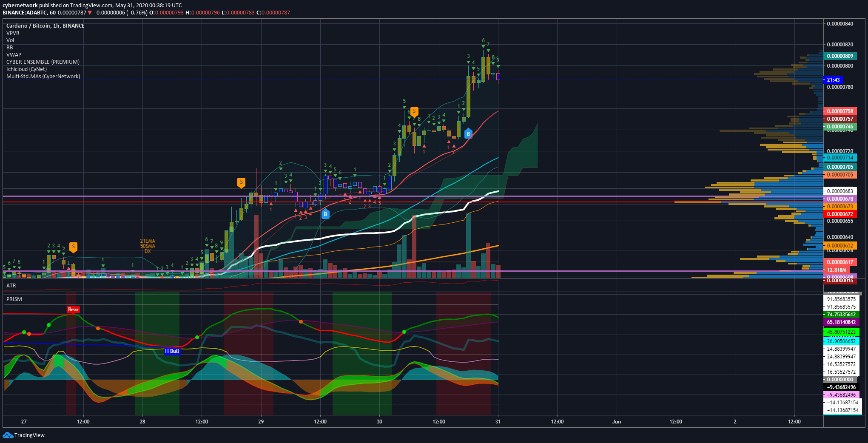Click the 31 date on the time axis
Screen dimensions: 868x443
(x=498, y=421)
